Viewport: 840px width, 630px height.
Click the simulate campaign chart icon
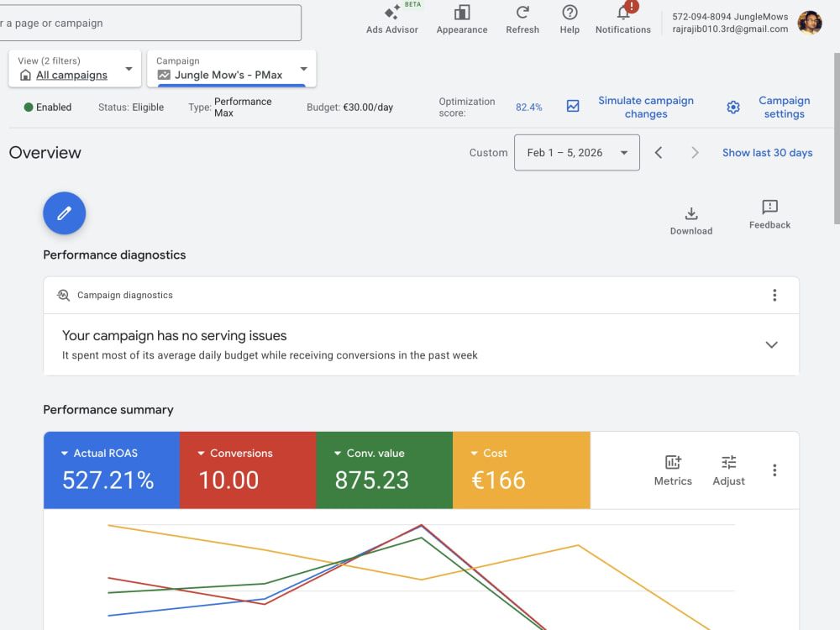[573, 106]
